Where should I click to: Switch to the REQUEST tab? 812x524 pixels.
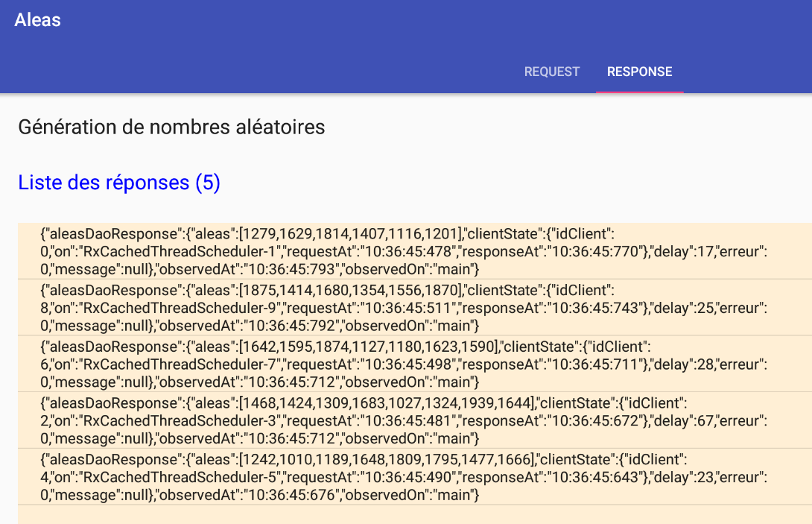(551, 72)
